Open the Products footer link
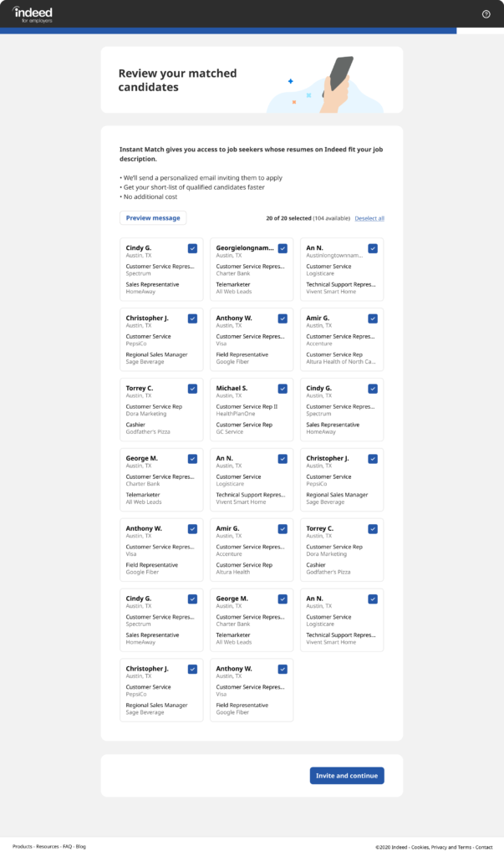The height and width of the screenshot is (856, 504). point(23,847)
